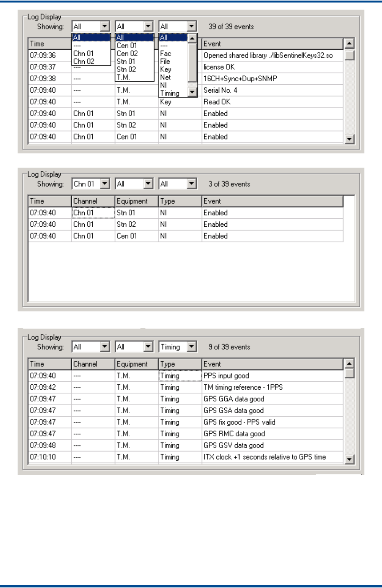The height and width of the screenshot is (588, 382).
Task: Select the 'license OK' event row
Action: (186, 67)
